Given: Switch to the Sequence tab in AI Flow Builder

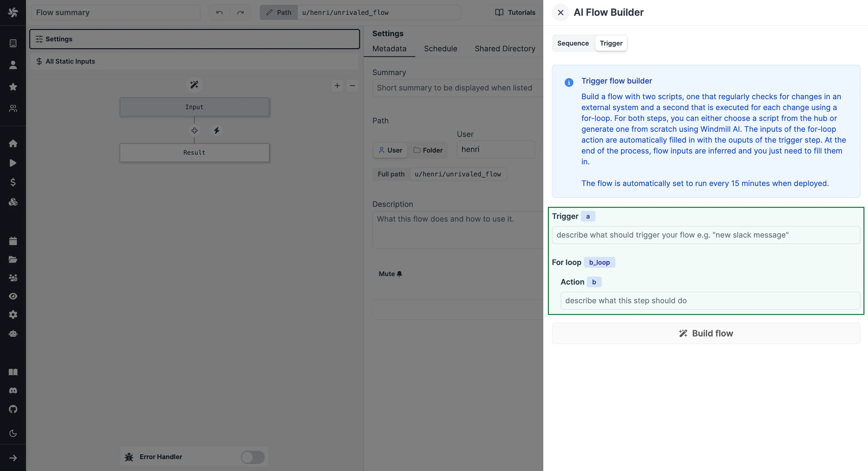Looking at the screenshot, I should point(574,43).
